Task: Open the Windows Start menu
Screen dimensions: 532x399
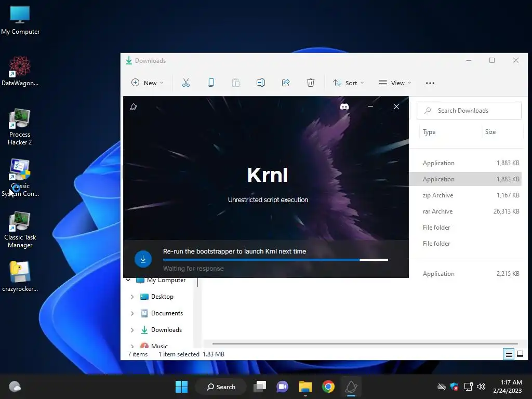Action: pos(181,387)
